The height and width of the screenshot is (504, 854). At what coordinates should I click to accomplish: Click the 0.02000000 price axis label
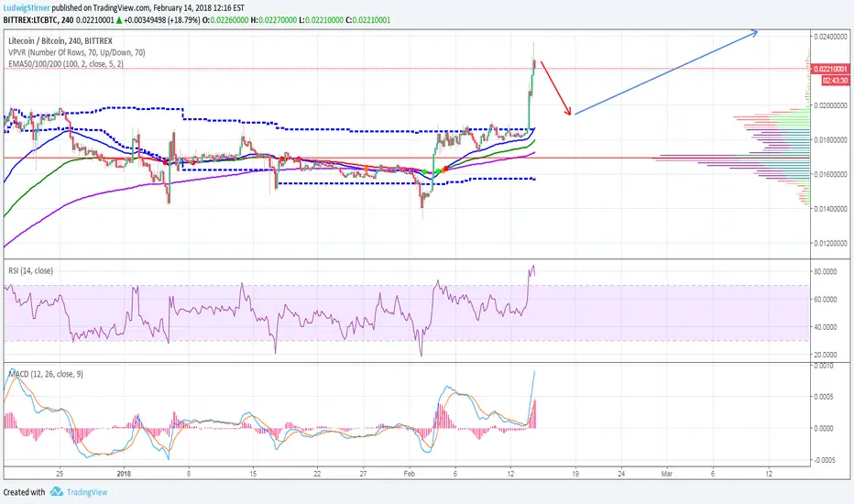tap(830, 105)
